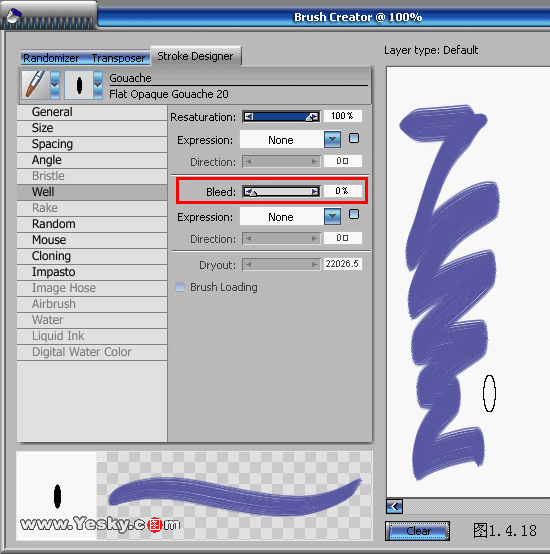Click the canvas scroll-left arrow button
Viewport: 550px width, 554px height.
pos(395,506)
